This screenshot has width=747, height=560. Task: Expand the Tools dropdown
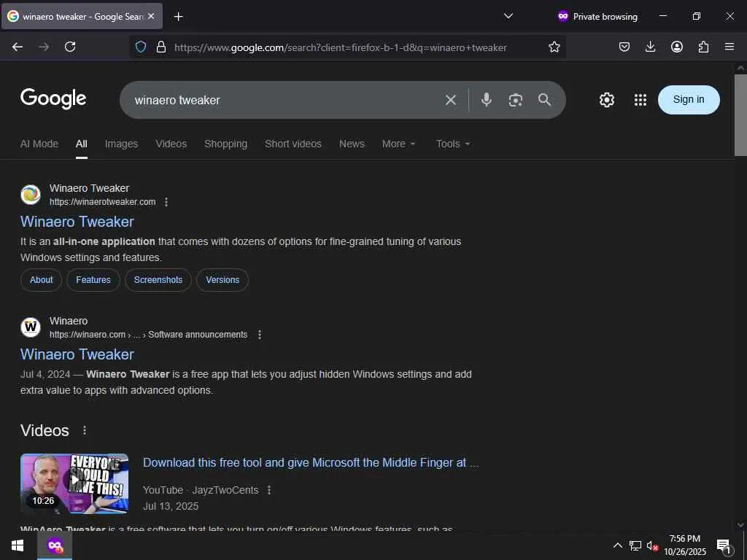coord(453,144)
